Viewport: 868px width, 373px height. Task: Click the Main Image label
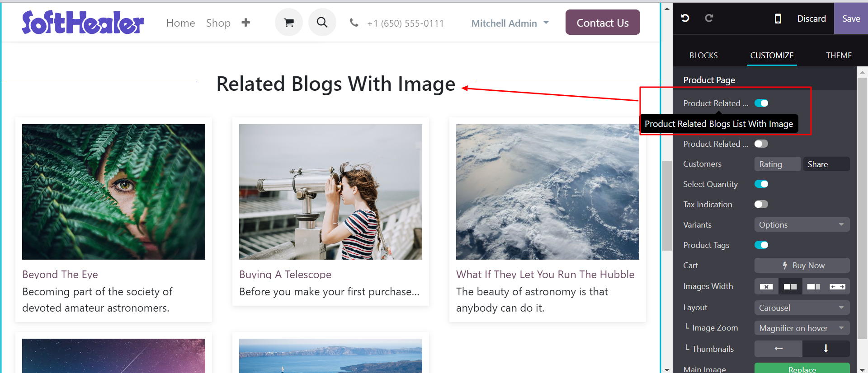[704, 369]
